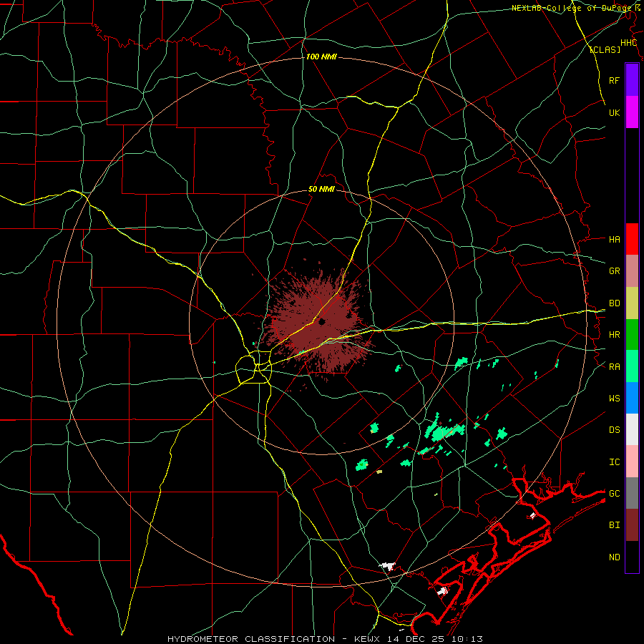
Task: Click the ND legend label
Action: point(614,557)
